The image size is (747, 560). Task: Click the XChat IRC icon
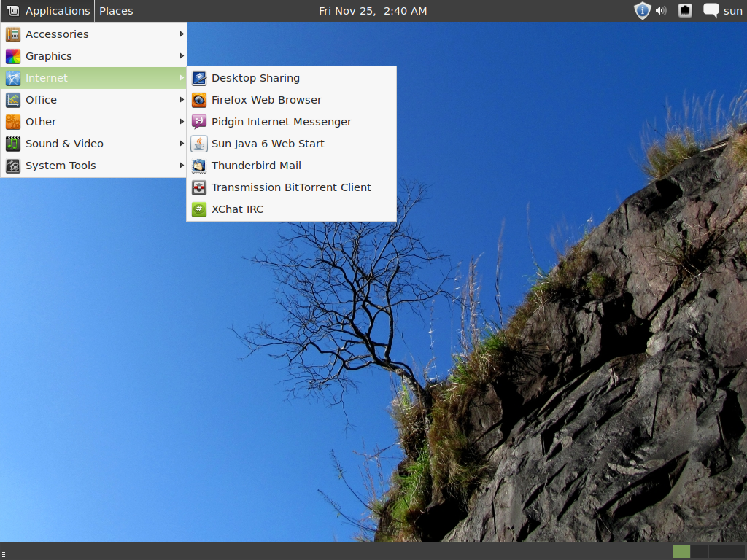pos(198,209)
